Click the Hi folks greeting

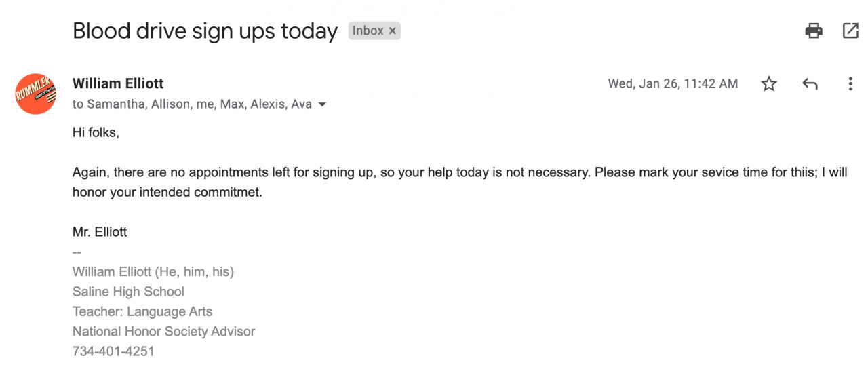96,133
